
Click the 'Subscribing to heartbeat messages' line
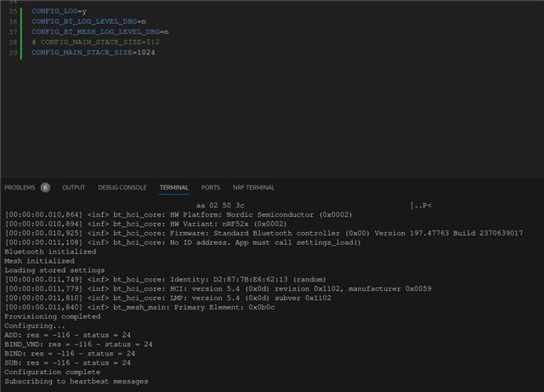coord(76,381)
